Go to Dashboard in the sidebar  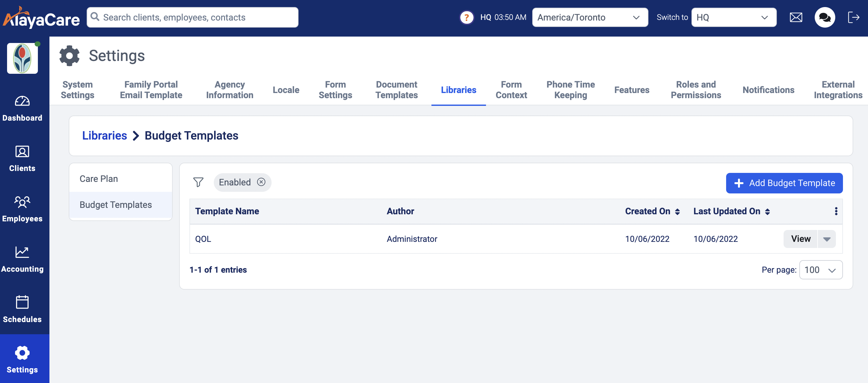tap(22, 108)
